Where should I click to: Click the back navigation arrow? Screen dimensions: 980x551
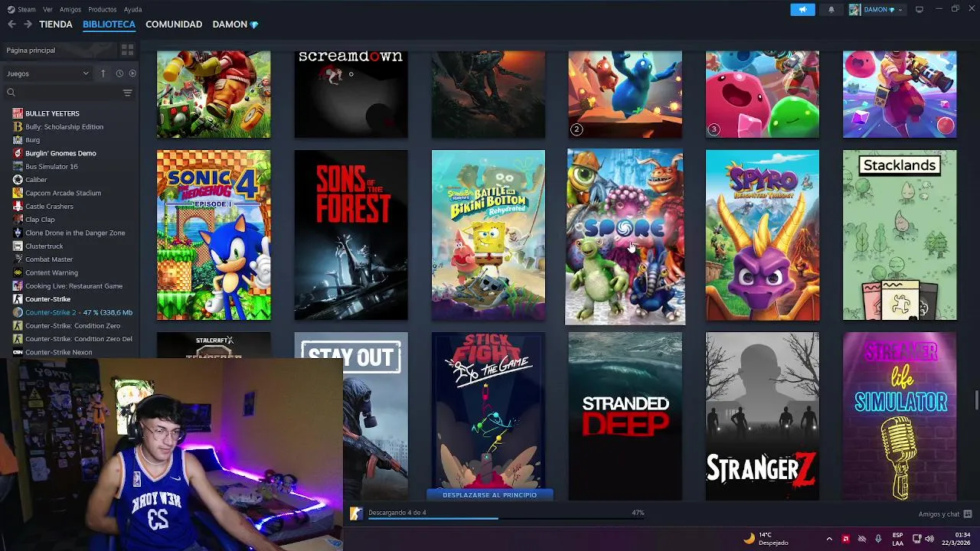(11, 24)
